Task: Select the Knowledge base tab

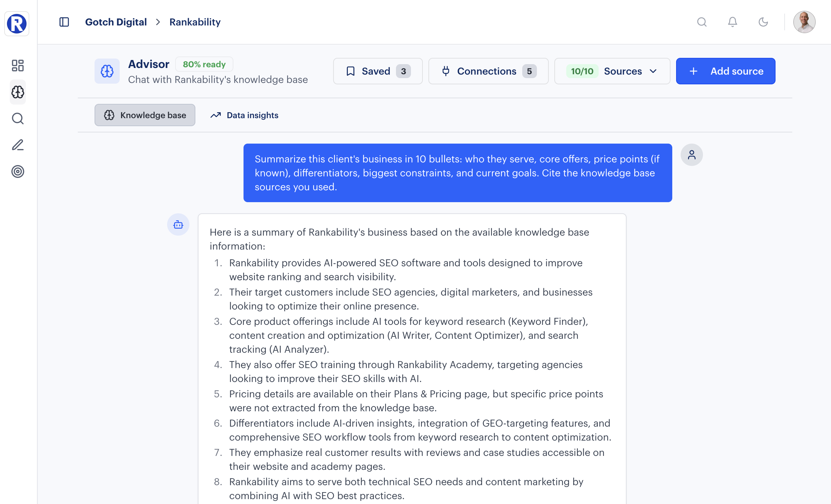Action: (145, 115)
